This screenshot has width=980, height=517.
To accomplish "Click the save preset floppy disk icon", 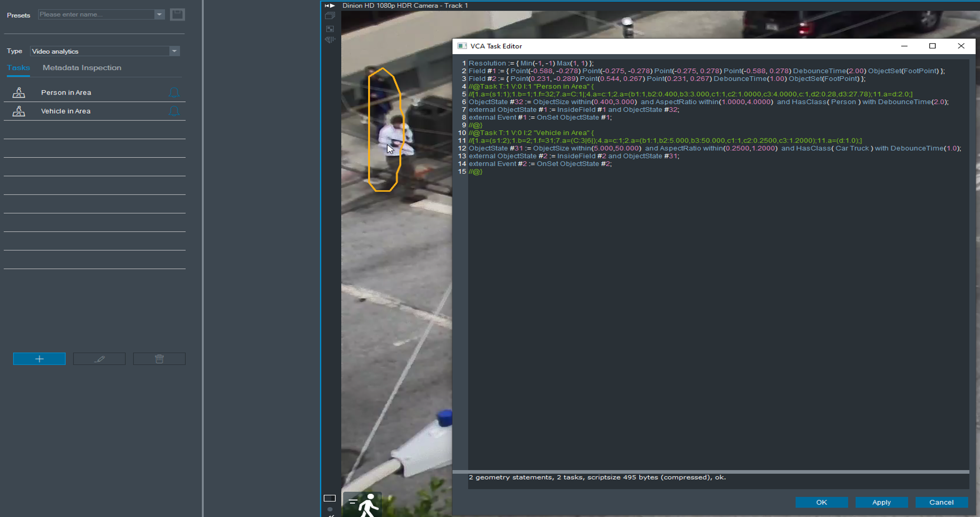I will [x=177, y=15].
